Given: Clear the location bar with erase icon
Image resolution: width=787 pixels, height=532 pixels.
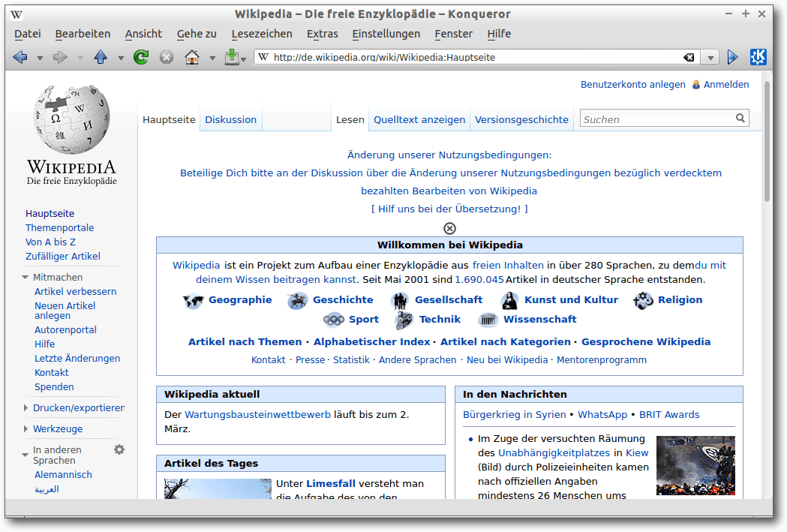Looking at the screenshot, I should (x=689, y=57).
